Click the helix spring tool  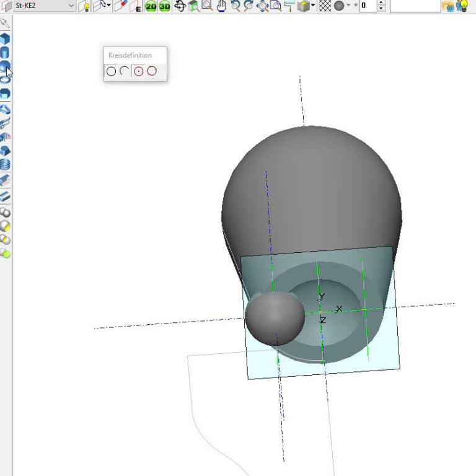(x=5, y=164)
